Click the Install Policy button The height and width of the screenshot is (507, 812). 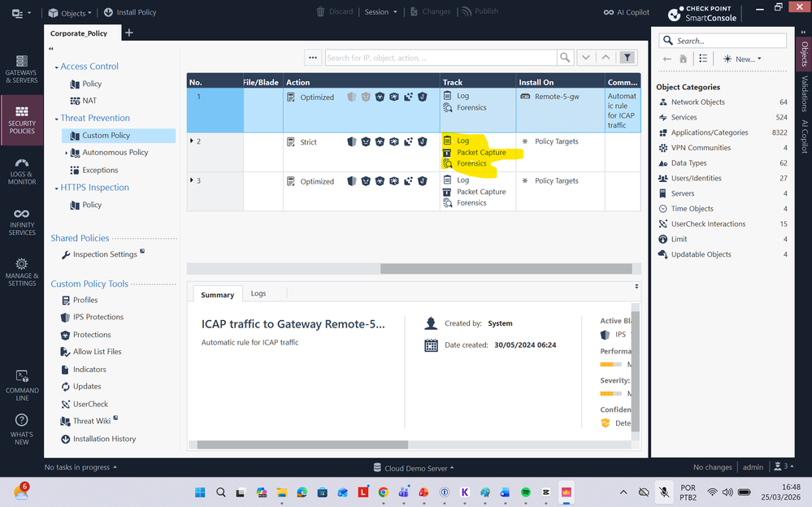tap(130, 12)
